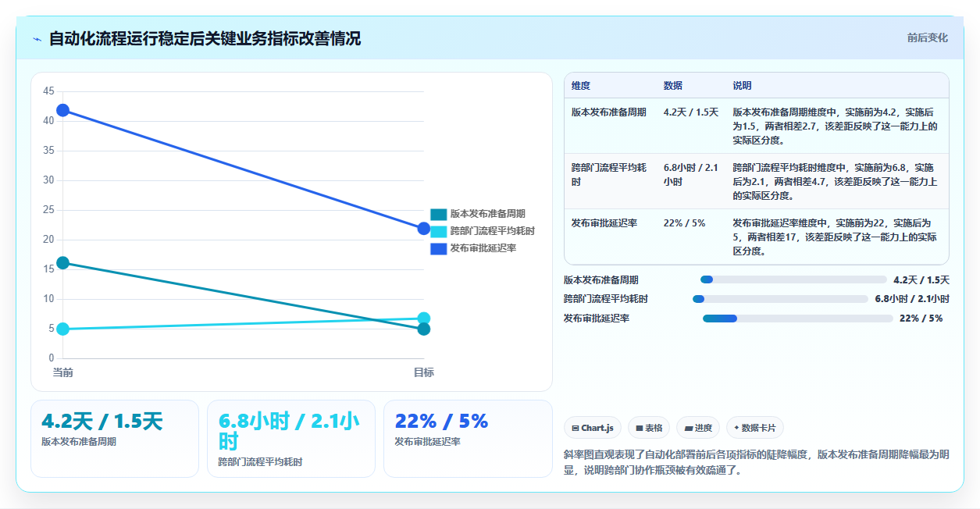The height and width of the screenshot is (509, 980).
Task: Click the 数据 column header
Action: tap(673, 85)
